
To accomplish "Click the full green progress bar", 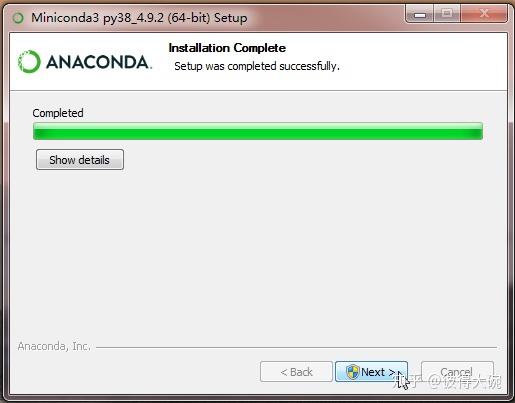I will (258, 131).
